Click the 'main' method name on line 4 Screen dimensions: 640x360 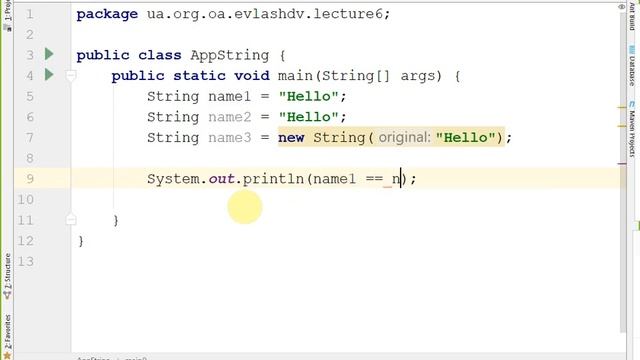[295, 76]
